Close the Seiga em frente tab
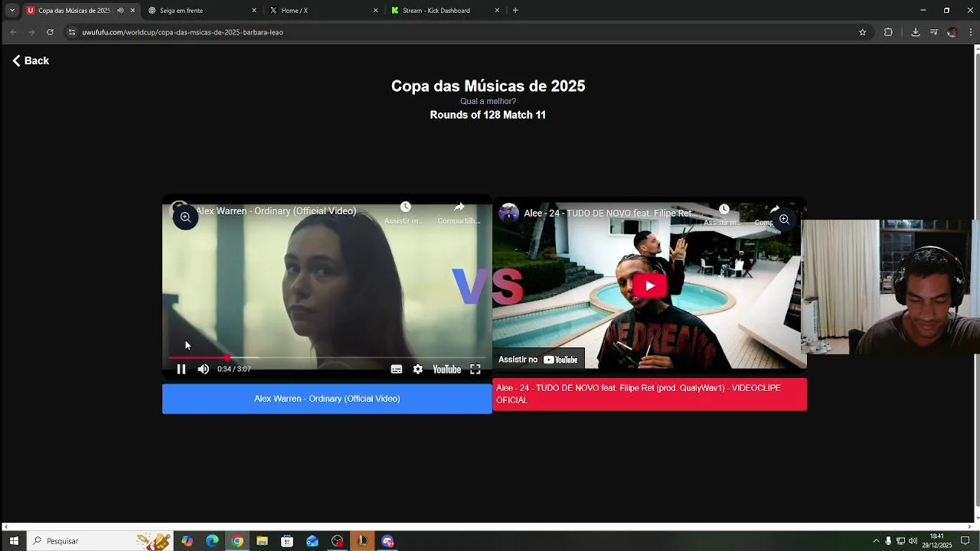This screenshot has width=980, height=551. click(x=254, y=11)
